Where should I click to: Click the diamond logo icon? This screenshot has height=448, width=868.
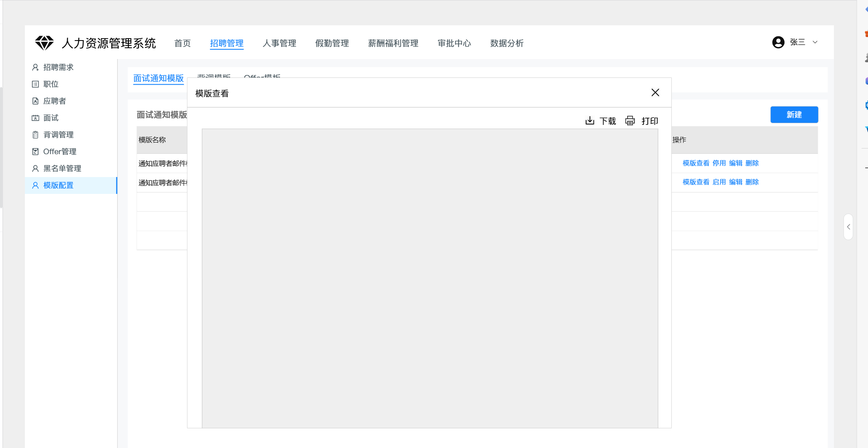click(44, 43)
